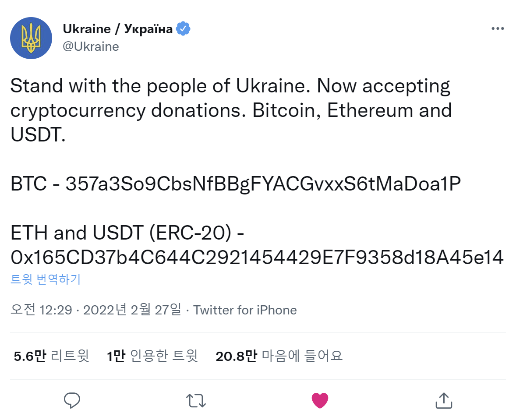Image resolution: width=516 pixels, height=420 pixels.
Task: Visit the @Ukraine handle link
Action: [x=91, y=46]
